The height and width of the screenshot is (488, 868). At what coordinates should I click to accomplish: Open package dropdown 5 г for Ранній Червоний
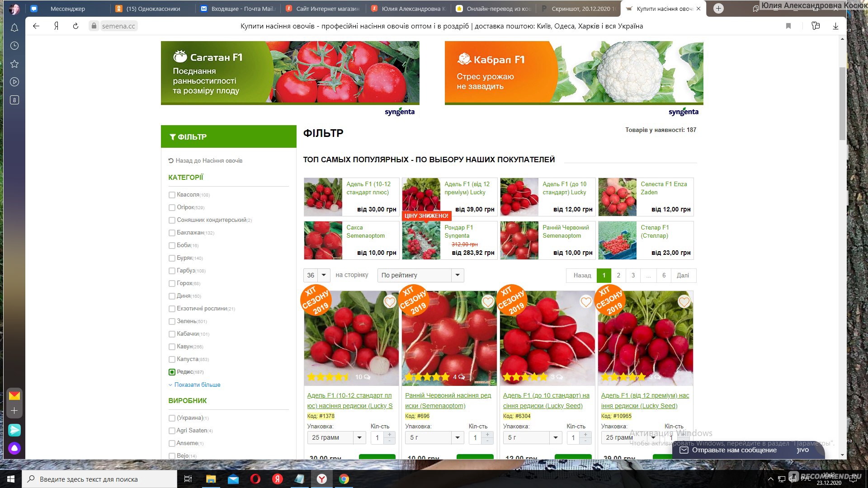point(434,437)
